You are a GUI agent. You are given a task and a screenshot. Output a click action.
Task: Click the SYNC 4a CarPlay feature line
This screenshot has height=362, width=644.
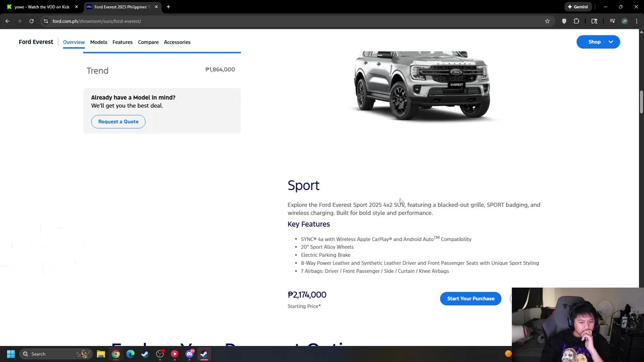(x=386, y=239)
